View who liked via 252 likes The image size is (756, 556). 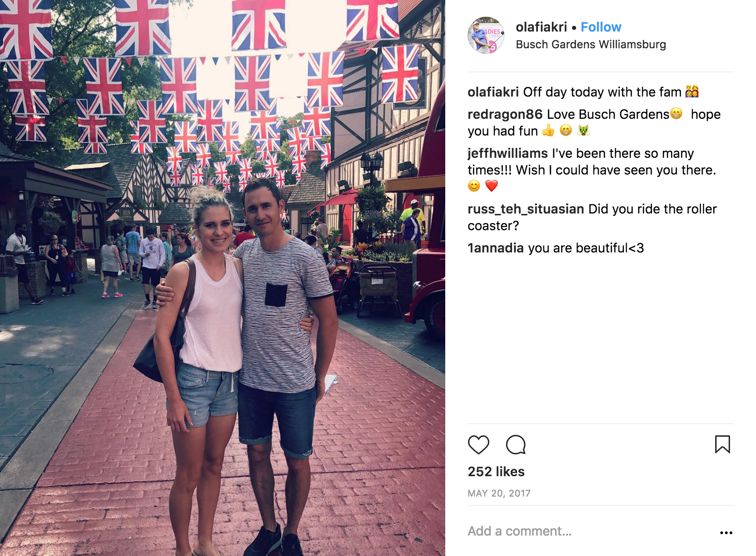[x=496, y=472]
